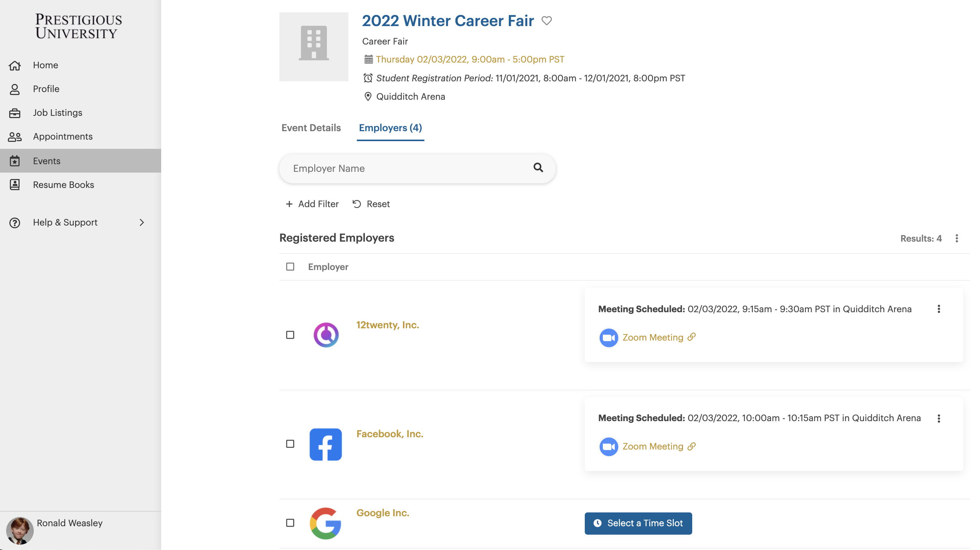The width and height of the screenshot is (980, 550).
Task: Open Home from sidebar house icon
Action: coord(15,66)
